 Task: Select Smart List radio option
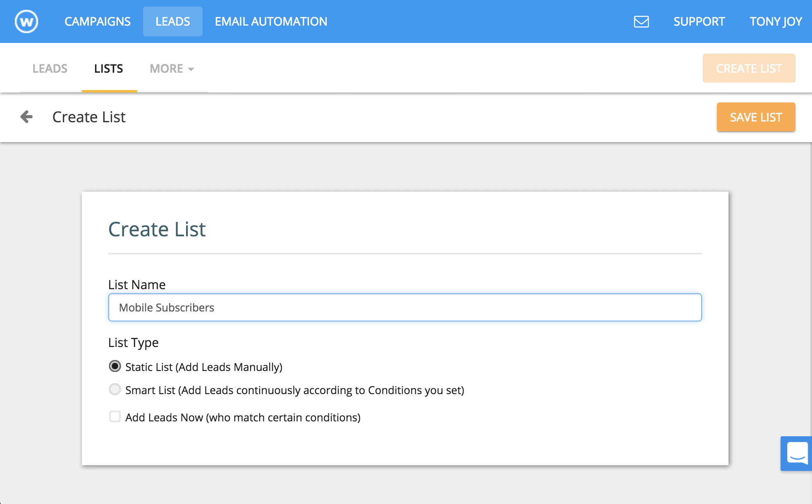(115, 390)
